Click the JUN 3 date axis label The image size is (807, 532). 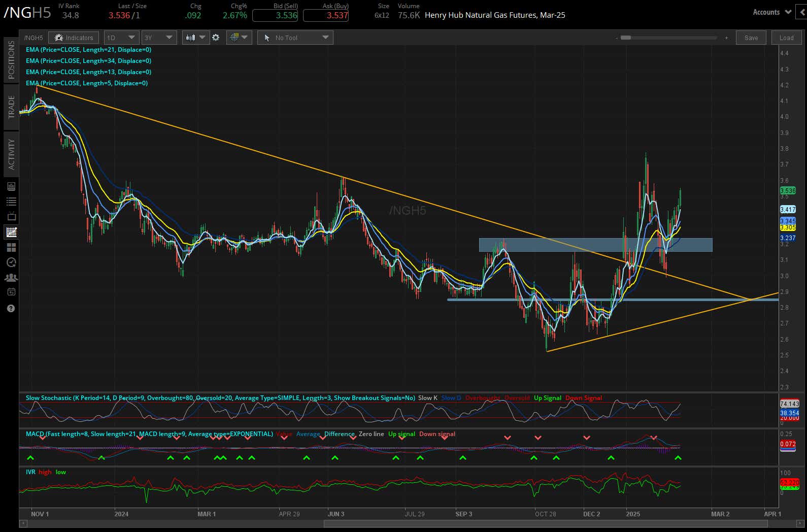point(335,514)
